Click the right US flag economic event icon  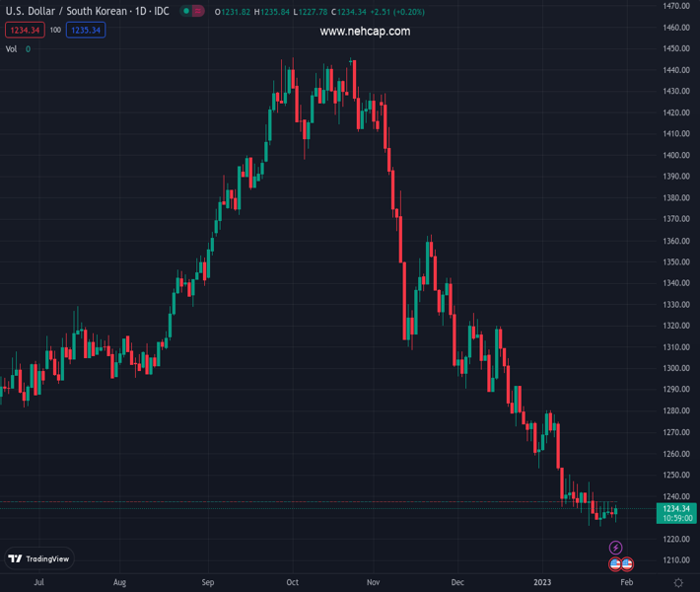[x=627, y=564]
